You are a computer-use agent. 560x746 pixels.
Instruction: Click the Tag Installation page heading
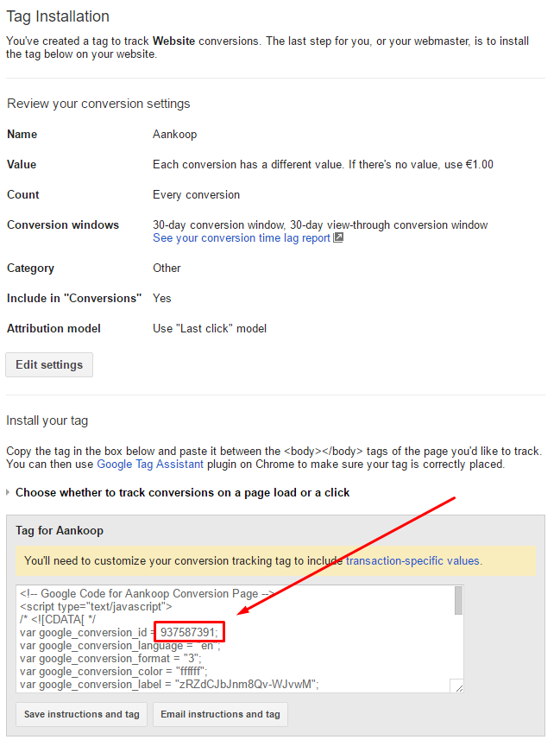point(58,16)
